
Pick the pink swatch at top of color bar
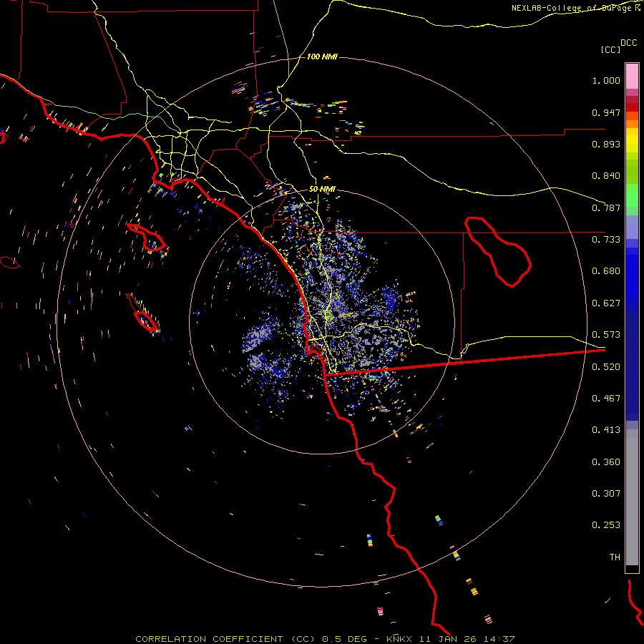pyautogui.click(x=632, y=76)
